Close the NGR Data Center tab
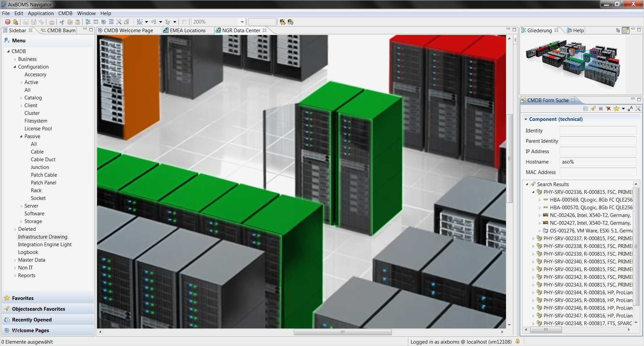This screenshot has width=644, height=346. (x=265, y=30)
